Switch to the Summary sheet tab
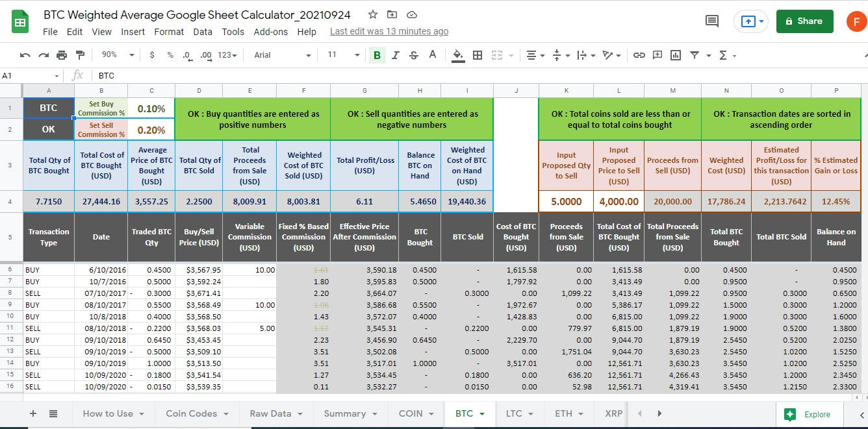Viewport: 868px width, 429px height. 344,413
